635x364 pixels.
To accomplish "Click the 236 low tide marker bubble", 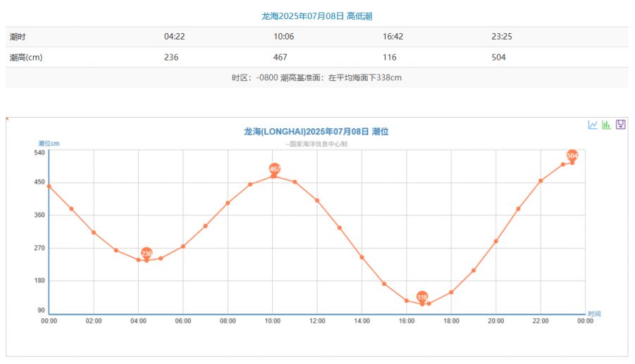I will (147, 253).
